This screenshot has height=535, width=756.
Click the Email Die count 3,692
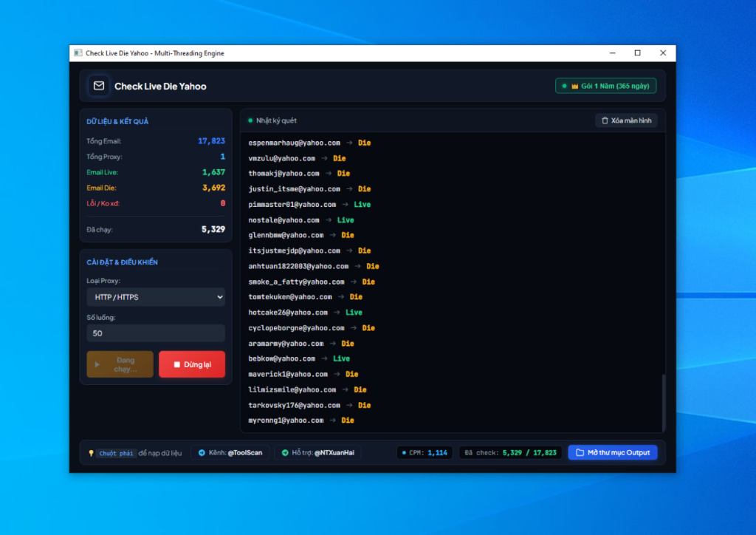213,188
